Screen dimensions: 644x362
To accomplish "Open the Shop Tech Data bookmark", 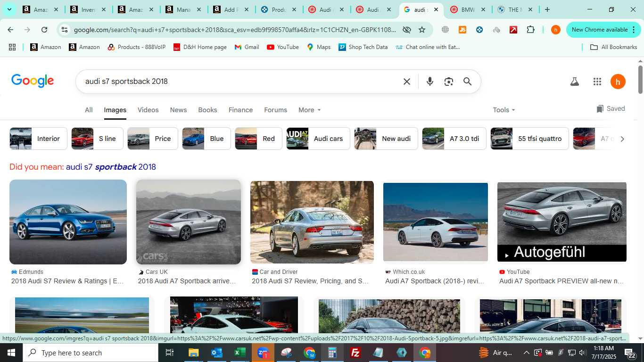I will pos(363,47).
